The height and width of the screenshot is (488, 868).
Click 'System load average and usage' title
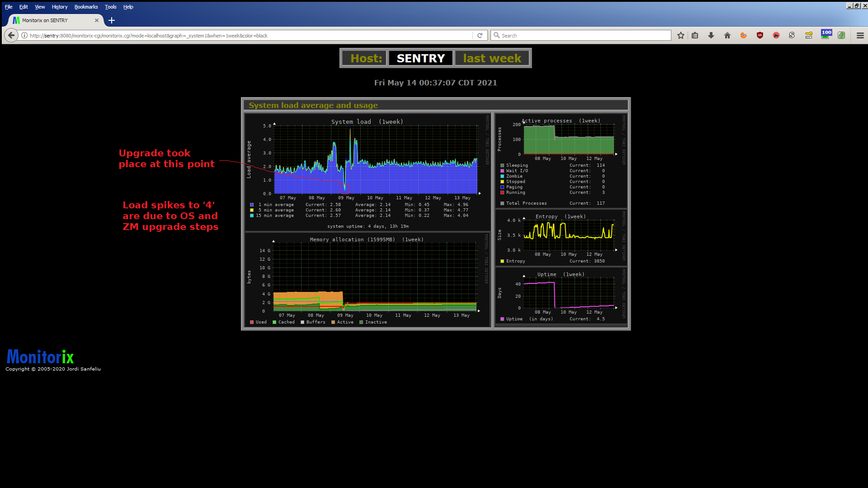coord(313,105)
